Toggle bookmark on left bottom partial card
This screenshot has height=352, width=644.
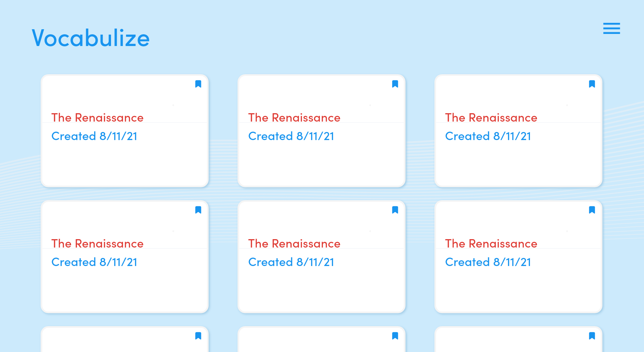[198, 336]
